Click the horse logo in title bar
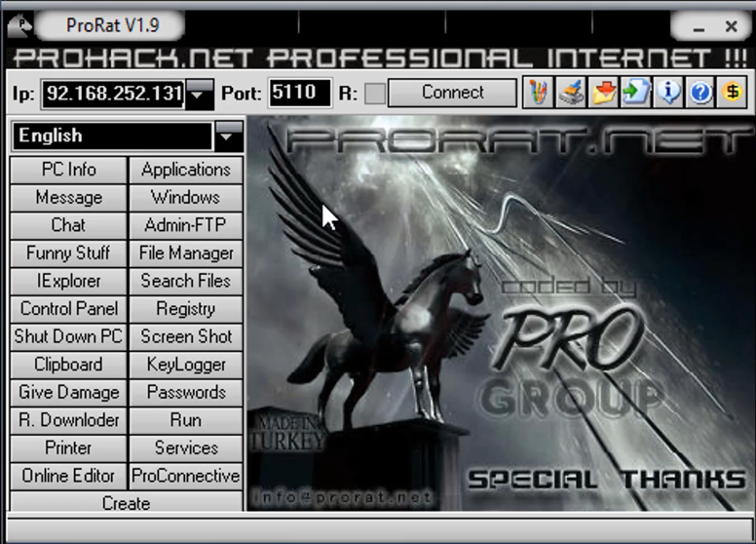Viewport: 756px width, 544px height. coord(19,25)
